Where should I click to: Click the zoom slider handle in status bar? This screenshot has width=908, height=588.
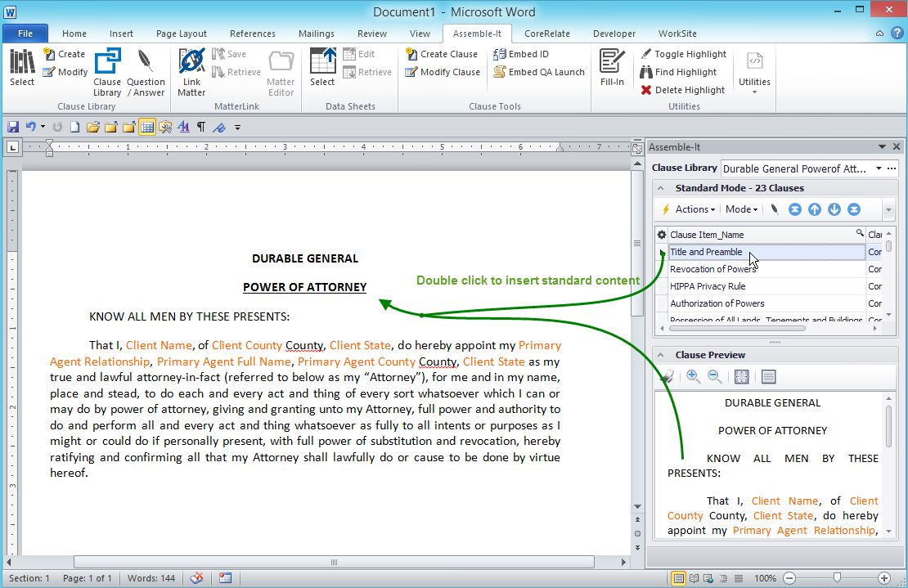[x=837, y=577]
